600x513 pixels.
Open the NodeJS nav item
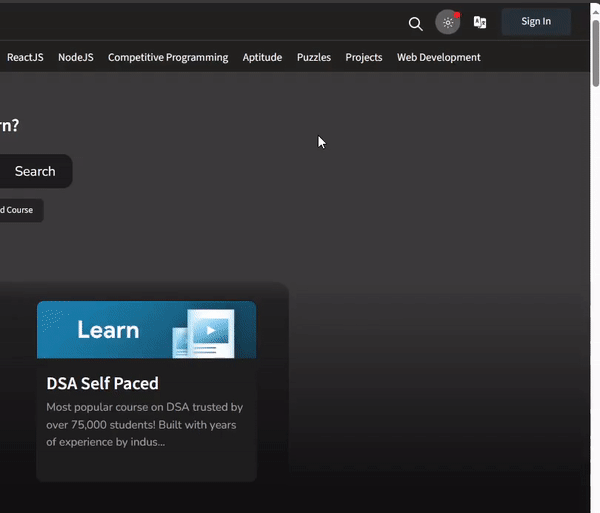pyautogui.click(x=76, y=57)
